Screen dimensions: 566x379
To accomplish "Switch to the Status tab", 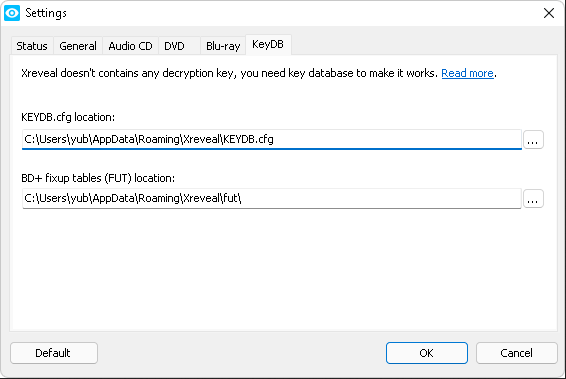I will (32, 46).
